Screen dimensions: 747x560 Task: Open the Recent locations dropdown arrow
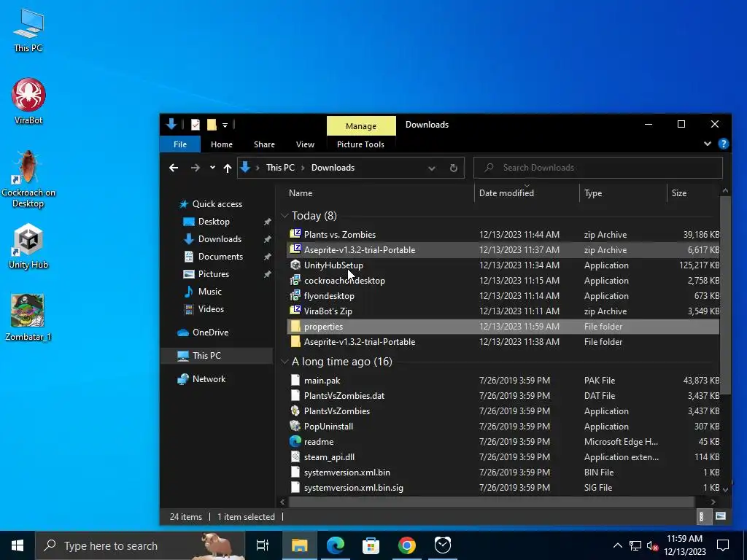(212, 168)
